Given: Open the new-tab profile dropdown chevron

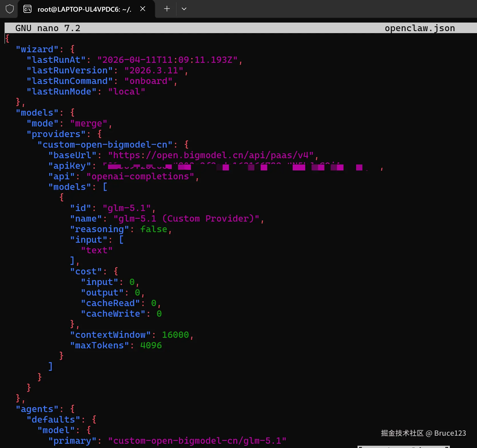Looking at the screenshot, I should pos(184,9).
